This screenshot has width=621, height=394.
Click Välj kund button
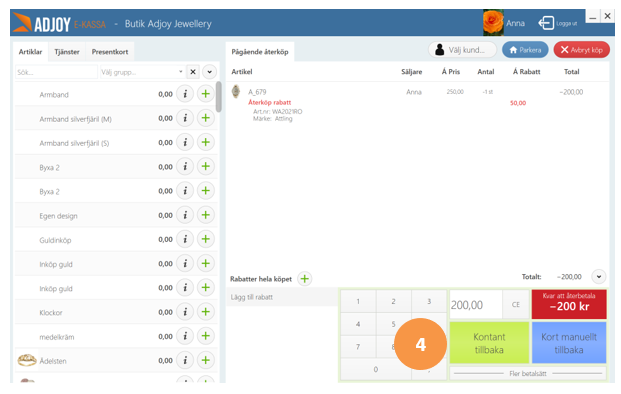(x=462, y=50)
